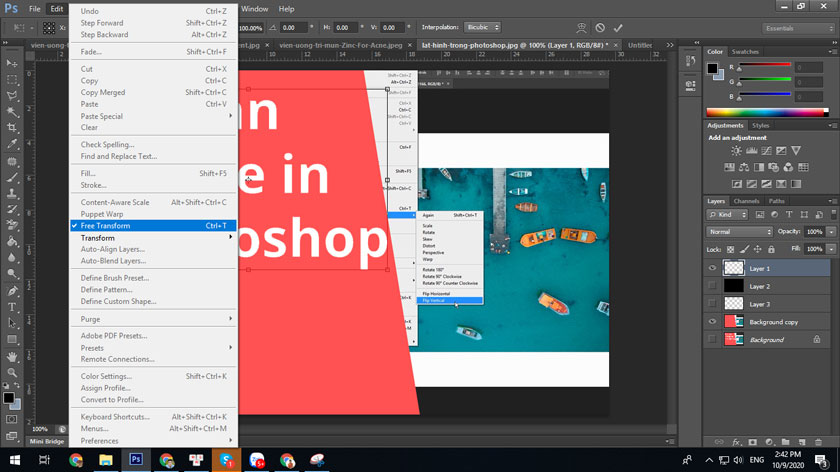Create new group folder icon
The height and width of the screenshot is (472, 840).
click(785, 442)
